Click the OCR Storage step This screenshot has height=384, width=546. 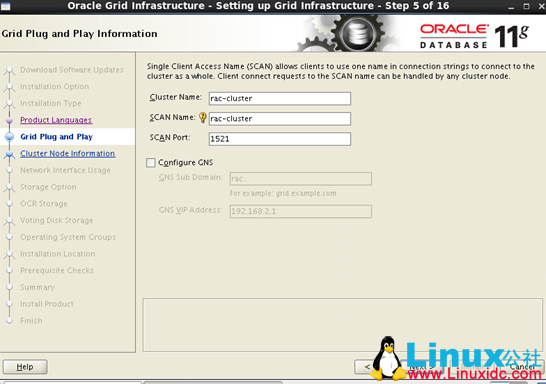44,204
